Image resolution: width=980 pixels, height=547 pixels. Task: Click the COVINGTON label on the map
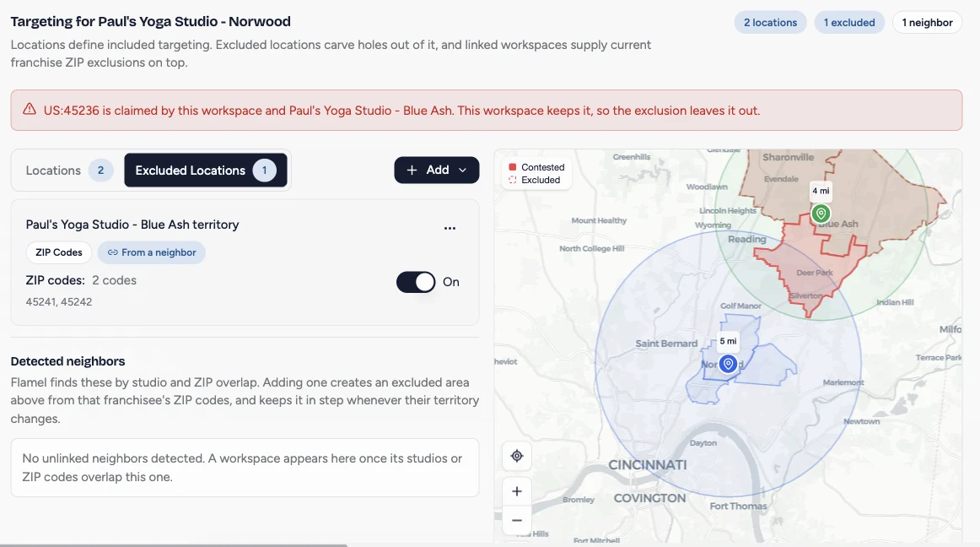pyautogui.click(x=650, y=498)
